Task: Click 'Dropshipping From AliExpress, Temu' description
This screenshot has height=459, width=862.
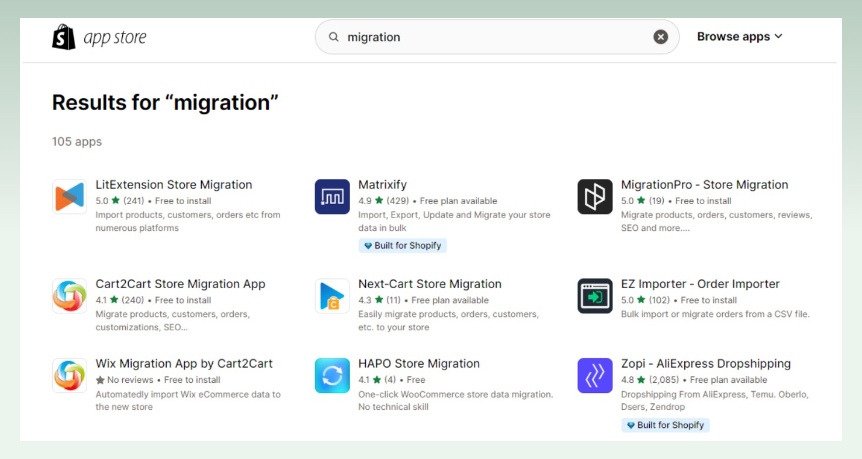Action: point(715,401)
